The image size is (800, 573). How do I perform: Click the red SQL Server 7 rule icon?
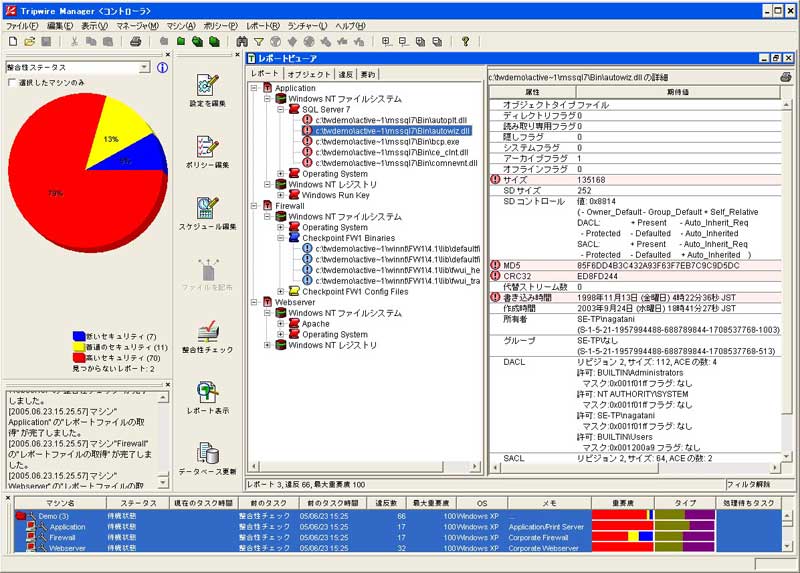coord(294,109)
